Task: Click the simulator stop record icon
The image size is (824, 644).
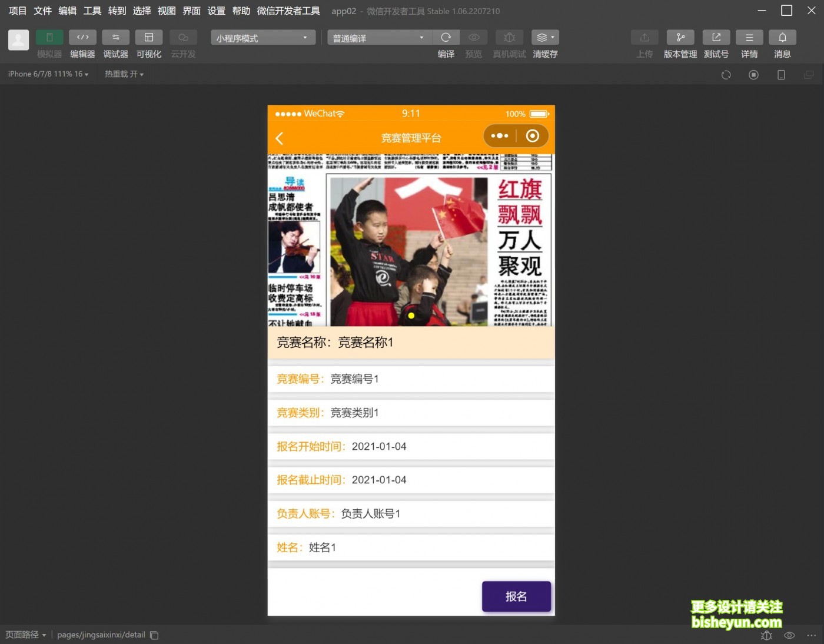Action: point(753,75)
